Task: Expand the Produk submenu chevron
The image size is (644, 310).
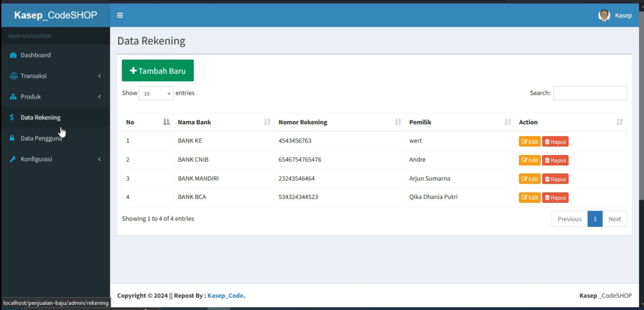Action: pyautogui.click(x=100, y=97)
